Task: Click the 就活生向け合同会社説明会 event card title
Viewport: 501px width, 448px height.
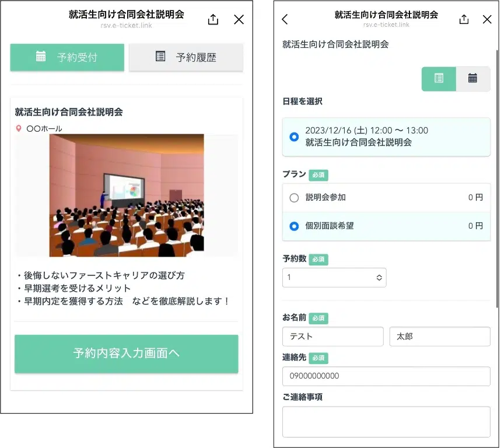Action: click(x=69, y=112)
